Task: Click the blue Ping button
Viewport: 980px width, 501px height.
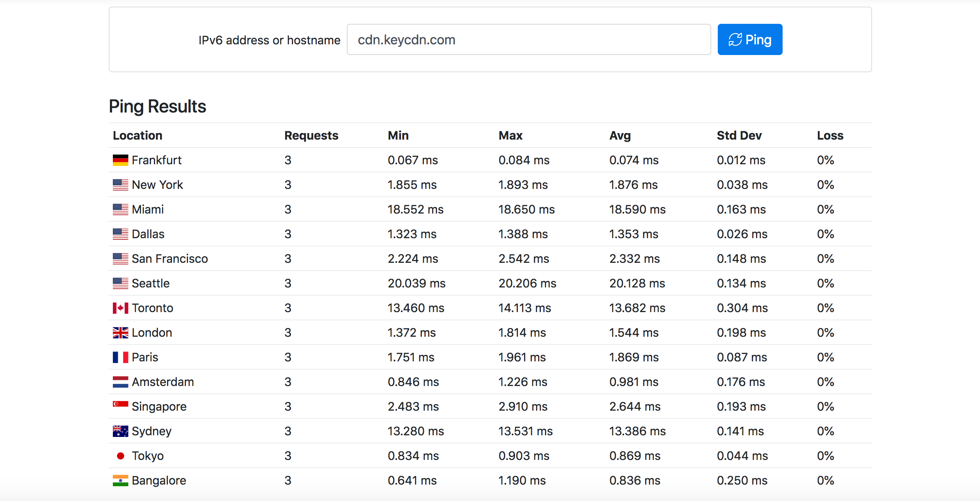Action: (x=750, y=39)
